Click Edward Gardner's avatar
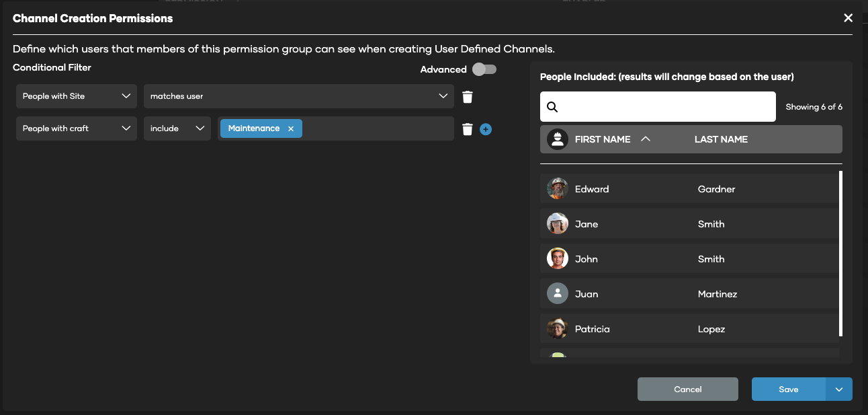 (x=558, y=189)
